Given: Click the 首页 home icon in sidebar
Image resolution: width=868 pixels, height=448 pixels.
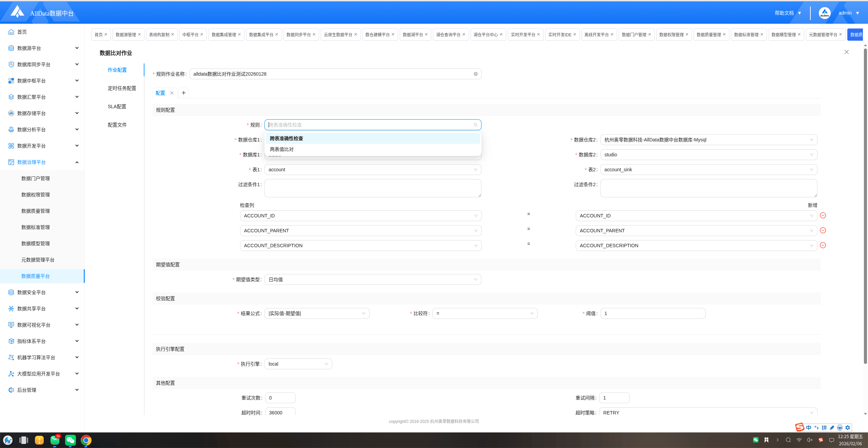Looking at the screenshot, I should (x=11, y=32).
